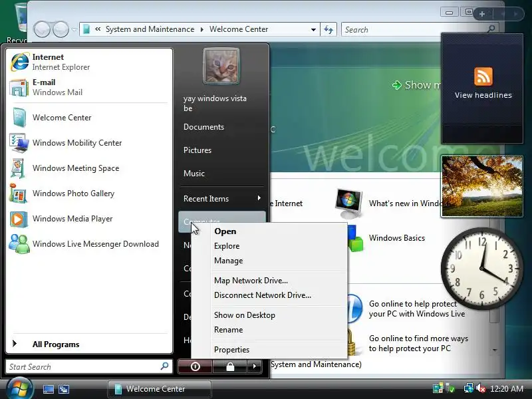Open the address bar history dropdown arrow
Viewport: 532px width, 399px height.
(313, 29)
